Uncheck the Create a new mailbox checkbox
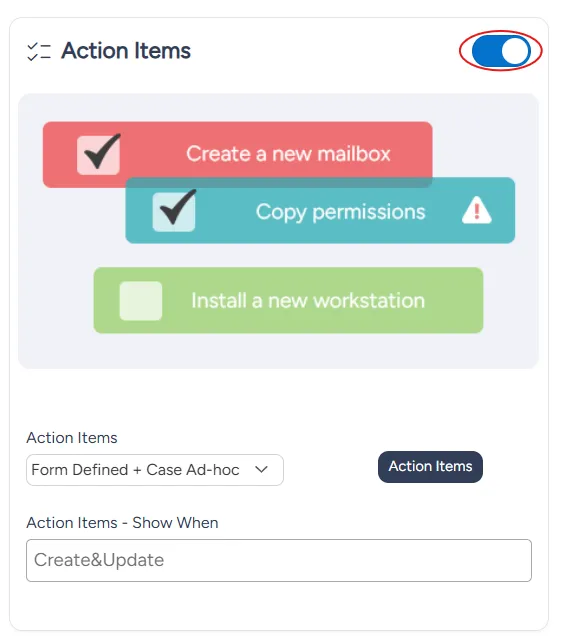This screenshot has width=562, height=642. pyautogui.click(x=98, y=155)
